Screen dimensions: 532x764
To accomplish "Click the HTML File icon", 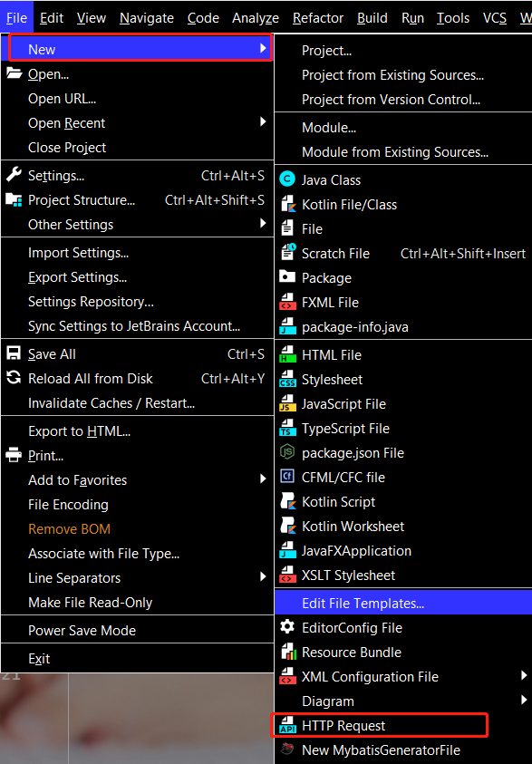I will click(x=287, y=354).
